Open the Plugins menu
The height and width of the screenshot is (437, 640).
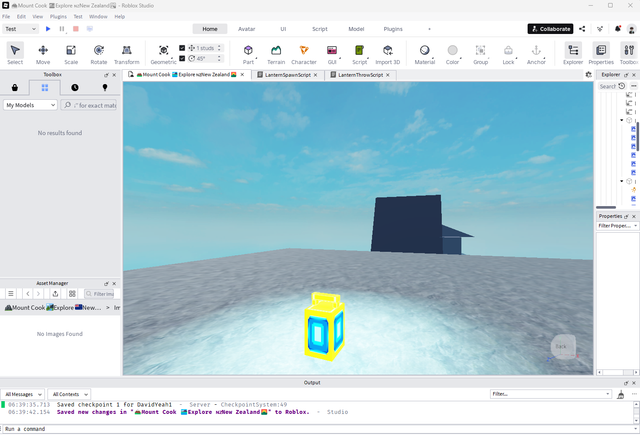coord(58,17)
